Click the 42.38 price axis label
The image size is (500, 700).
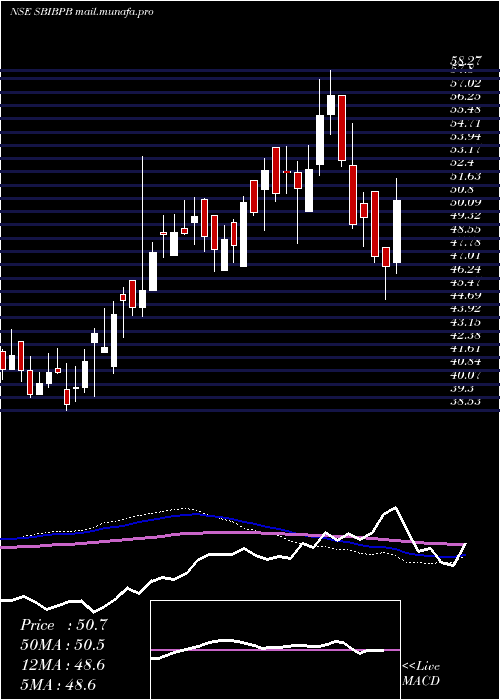click(x=464, y=335)
